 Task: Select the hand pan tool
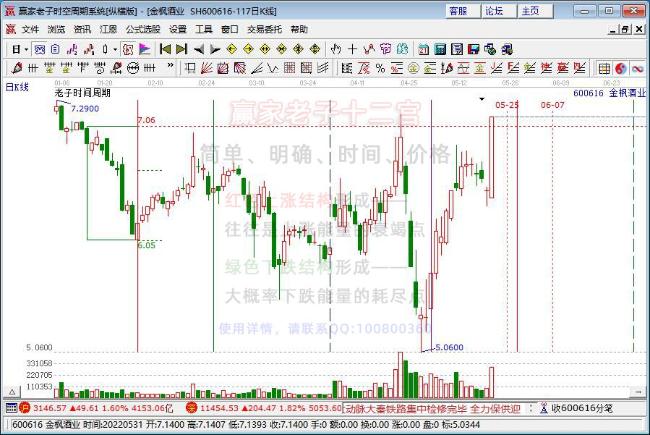(336, 49)
